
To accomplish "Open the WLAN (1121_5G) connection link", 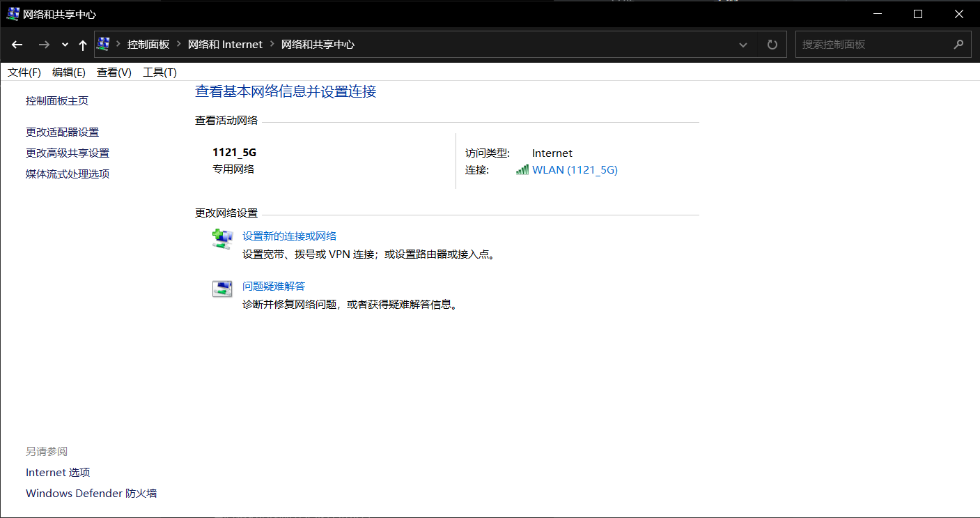I will click(575, 170).
